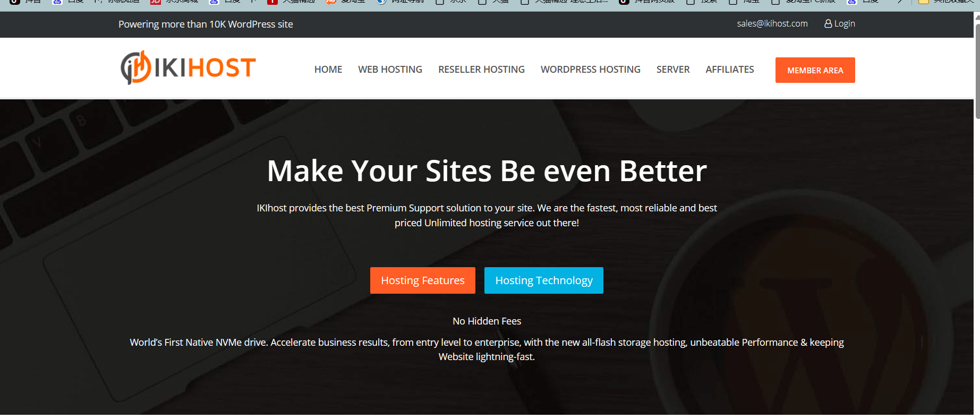The height and width of the screenshot is (418, 980).
Task: Select RESELLER HOSTING in navigation
Action: click(481, 70)
